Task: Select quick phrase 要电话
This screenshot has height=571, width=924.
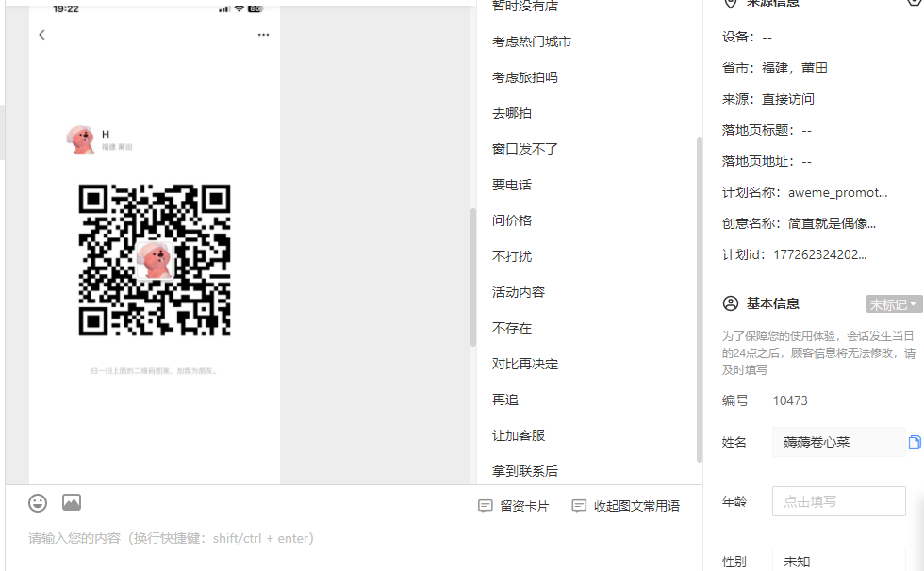Action: [x=512, y=185]
